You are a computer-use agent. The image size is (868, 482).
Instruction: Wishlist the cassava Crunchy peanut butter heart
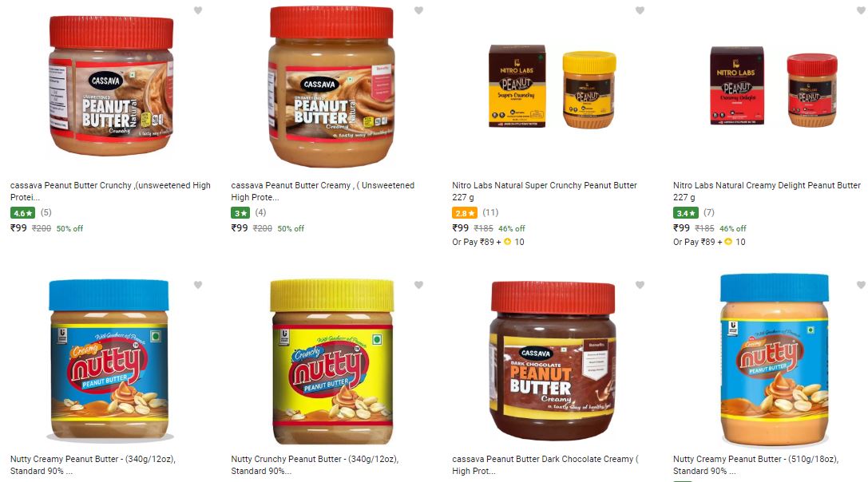tap(197, 10)
